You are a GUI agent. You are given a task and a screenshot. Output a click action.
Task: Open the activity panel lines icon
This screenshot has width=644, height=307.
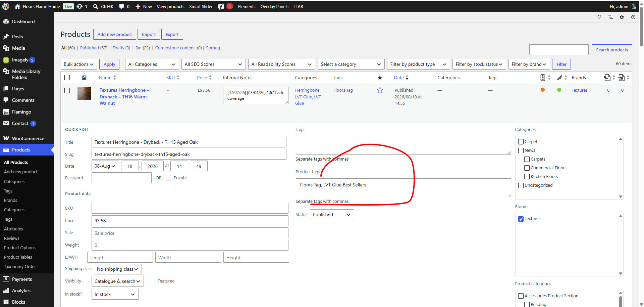(x=610, y=17)
